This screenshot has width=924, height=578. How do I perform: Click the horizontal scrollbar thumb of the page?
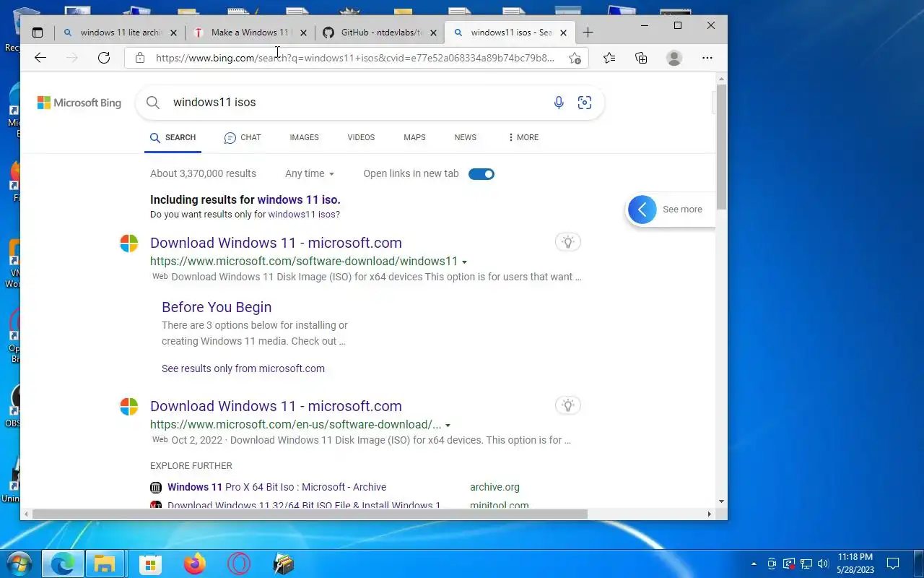309,514
